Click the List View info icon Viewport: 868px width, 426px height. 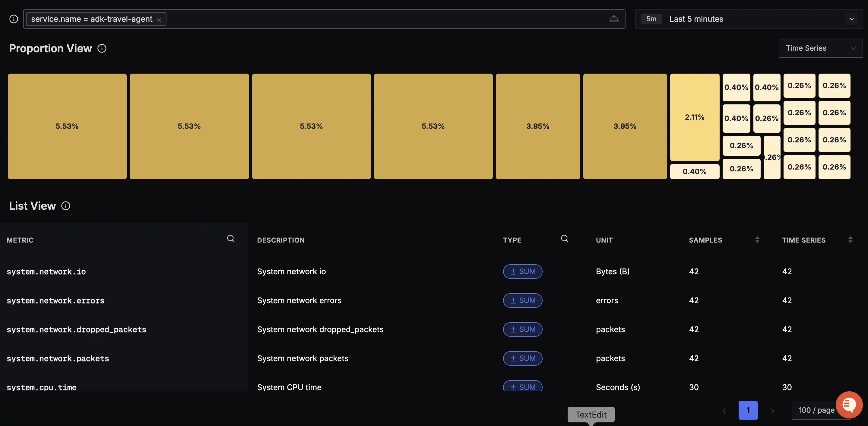click(x=66, y=206)
